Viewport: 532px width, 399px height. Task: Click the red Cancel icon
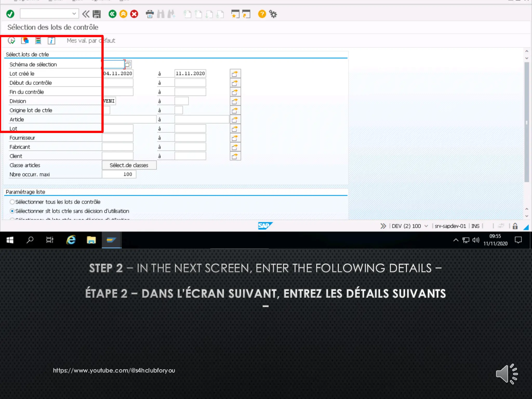(134, 14)
